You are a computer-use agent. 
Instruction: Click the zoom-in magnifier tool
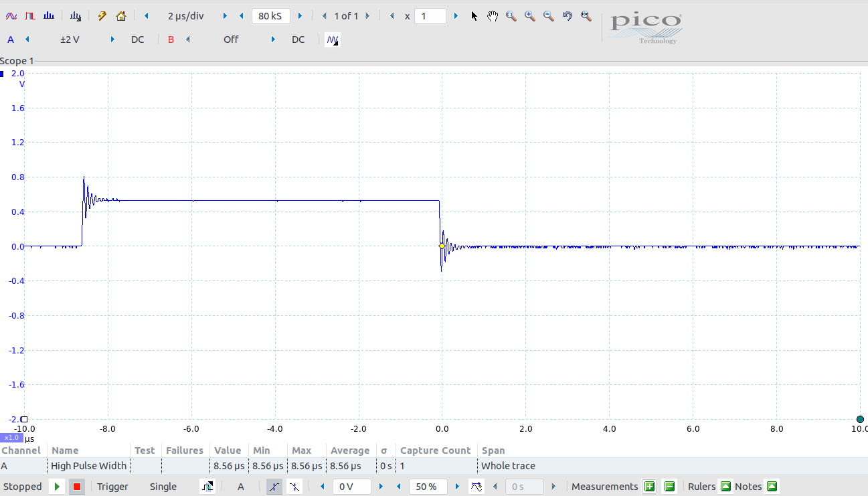click(530, 15)
